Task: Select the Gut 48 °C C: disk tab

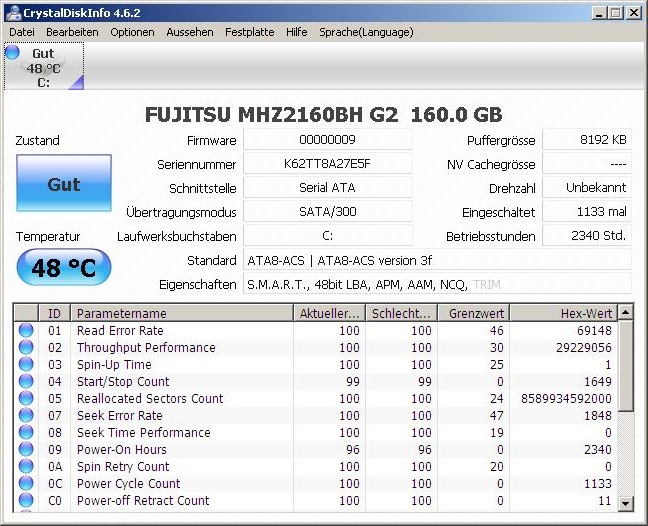Action: [44, 66]
